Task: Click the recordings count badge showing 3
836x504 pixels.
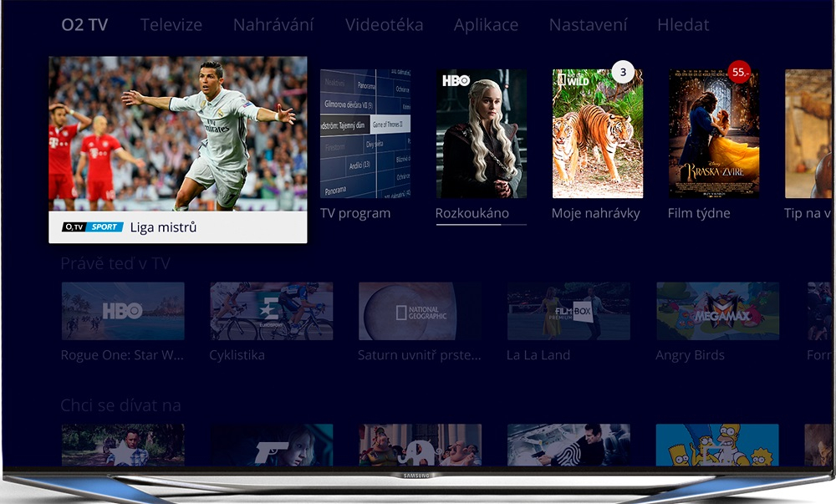Action: coord(623,73)
